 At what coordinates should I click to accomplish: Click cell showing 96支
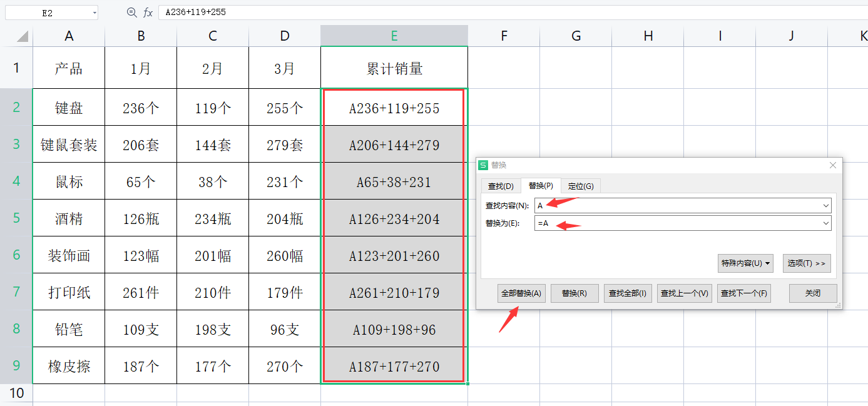285,330
